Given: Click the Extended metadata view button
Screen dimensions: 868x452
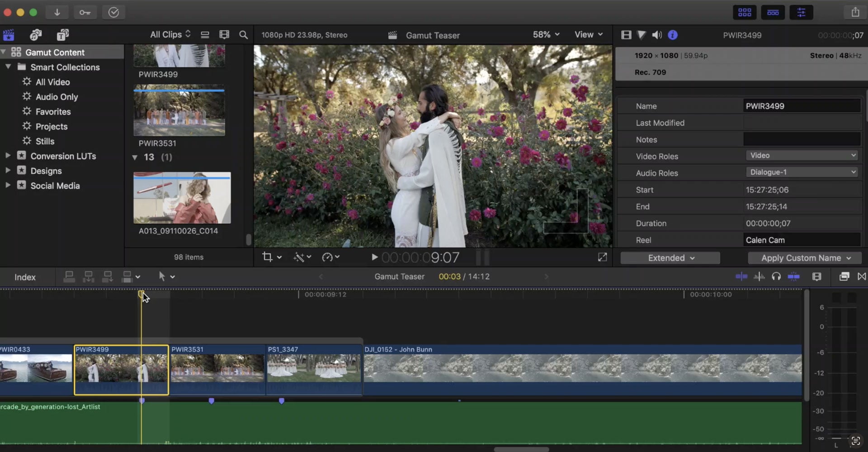Looking at the screenshot, I should (670, 258).
